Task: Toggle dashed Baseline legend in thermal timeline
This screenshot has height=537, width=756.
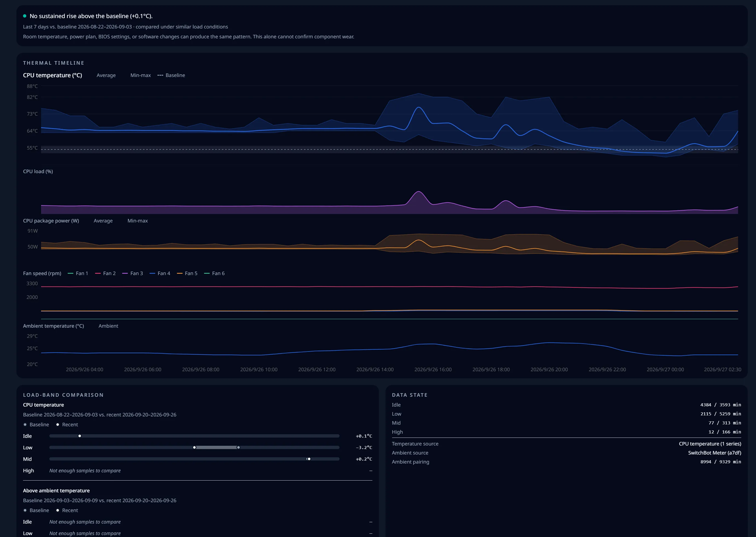Action: (171, 75)
